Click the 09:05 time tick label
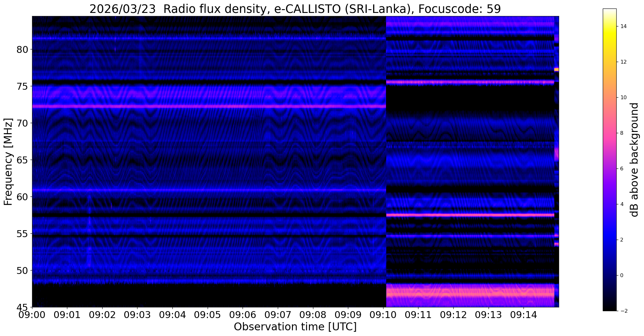The width and height of the screenshot is (644, 336). pos(208,315)
